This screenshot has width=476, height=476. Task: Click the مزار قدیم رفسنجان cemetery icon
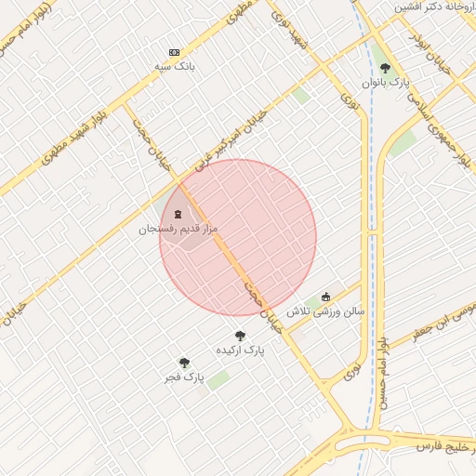178,214
